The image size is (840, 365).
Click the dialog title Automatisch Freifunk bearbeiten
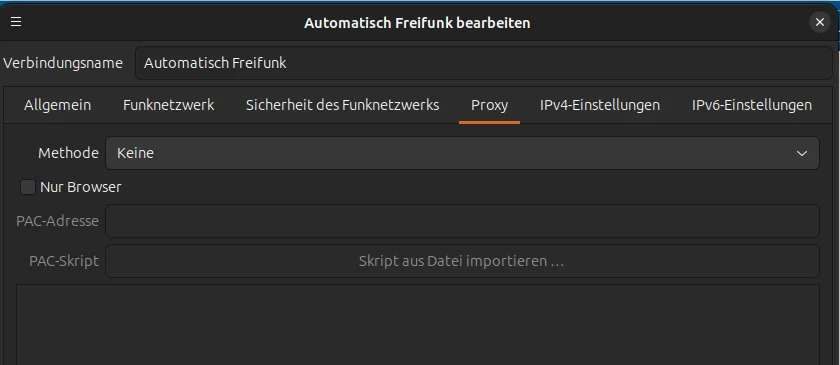[x=417, y=23]
